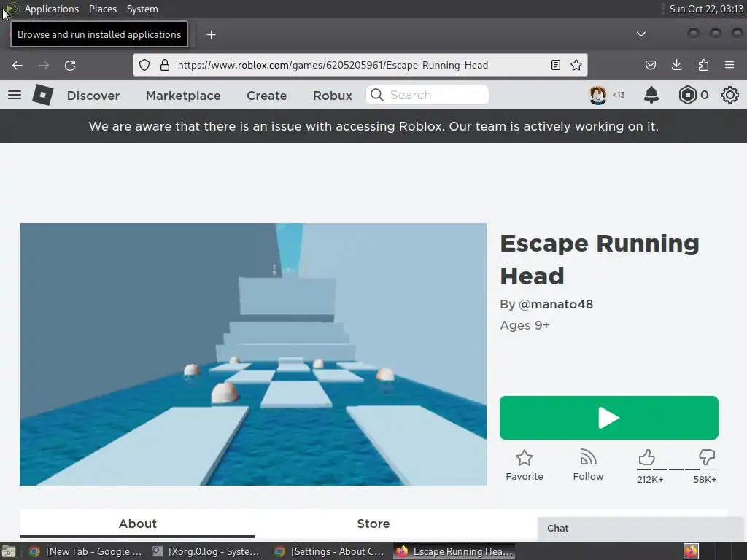Click the 212K+ likes count
Viewport: 747px width, 560px height.
point(650,480)
